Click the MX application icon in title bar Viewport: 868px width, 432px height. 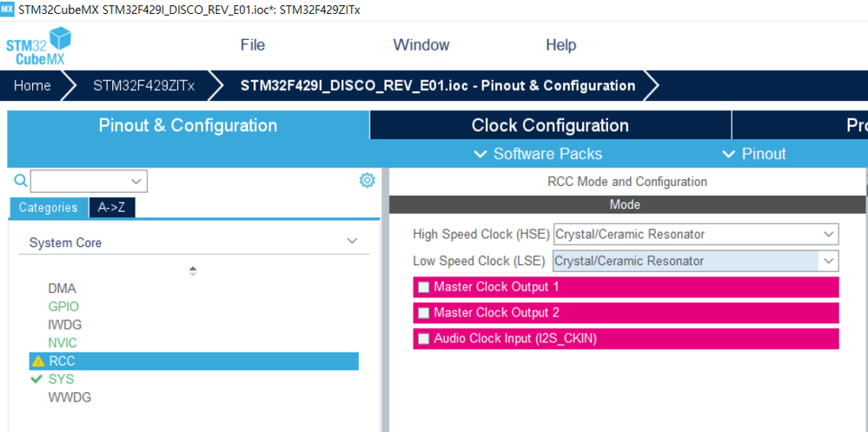(x=7, y=10)
